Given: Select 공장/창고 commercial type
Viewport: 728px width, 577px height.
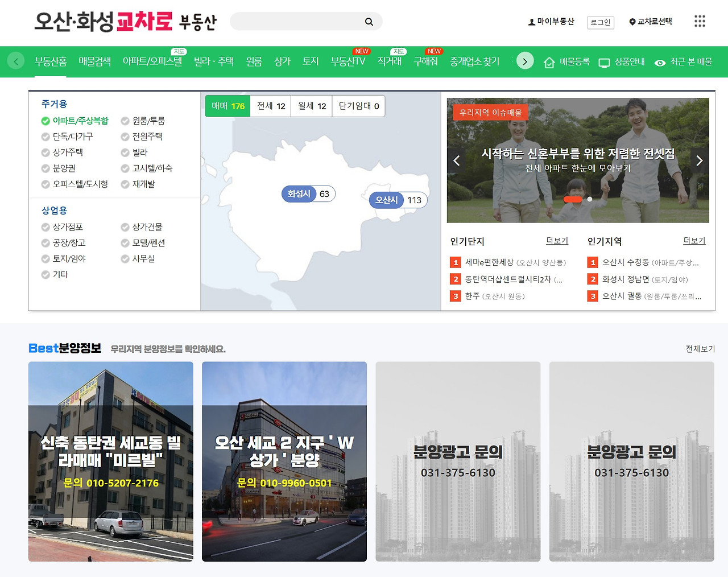Looking at the screenshot, I should [x=63, y=243].
